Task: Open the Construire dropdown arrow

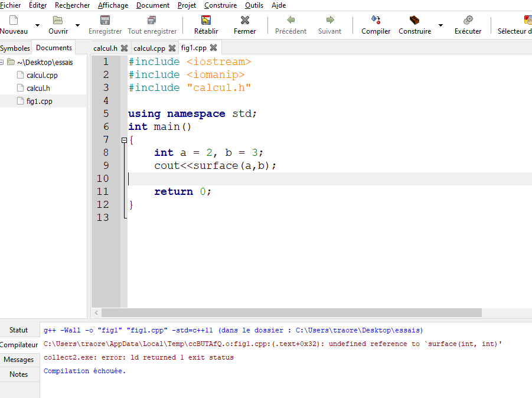Action: click(x=440, y=25)
